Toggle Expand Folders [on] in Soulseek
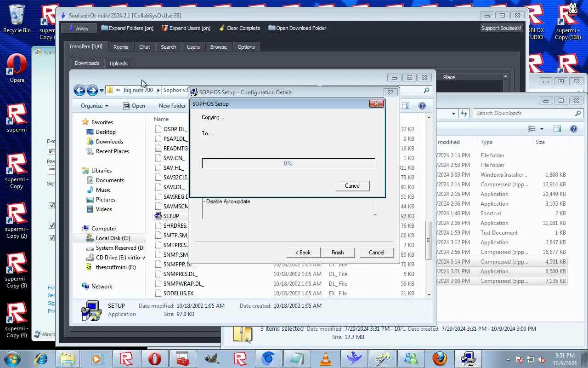This screenshot has height=368, width=588. pos(127,28)
